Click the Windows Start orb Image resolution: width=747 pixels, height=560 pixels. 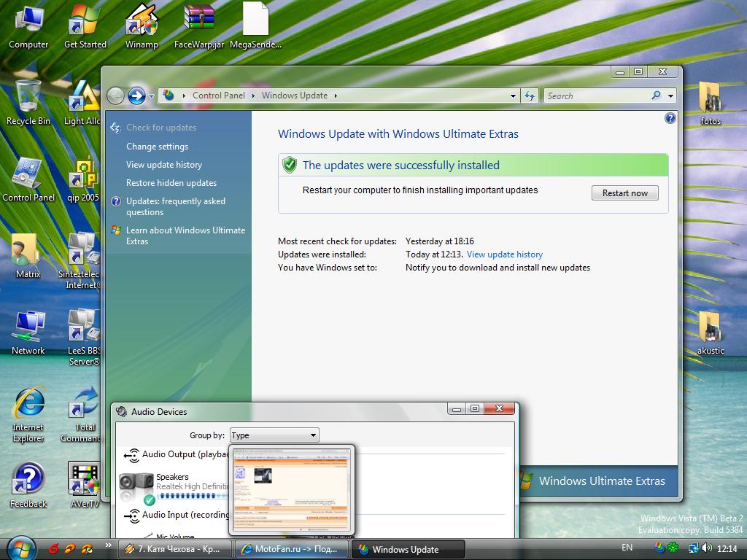pyautogui.click(x=21, y=548)
